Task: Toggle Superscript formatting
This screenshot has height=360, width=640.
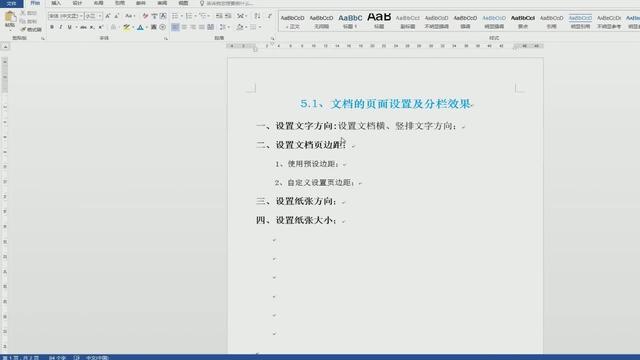Action: (x=100, y=27)
